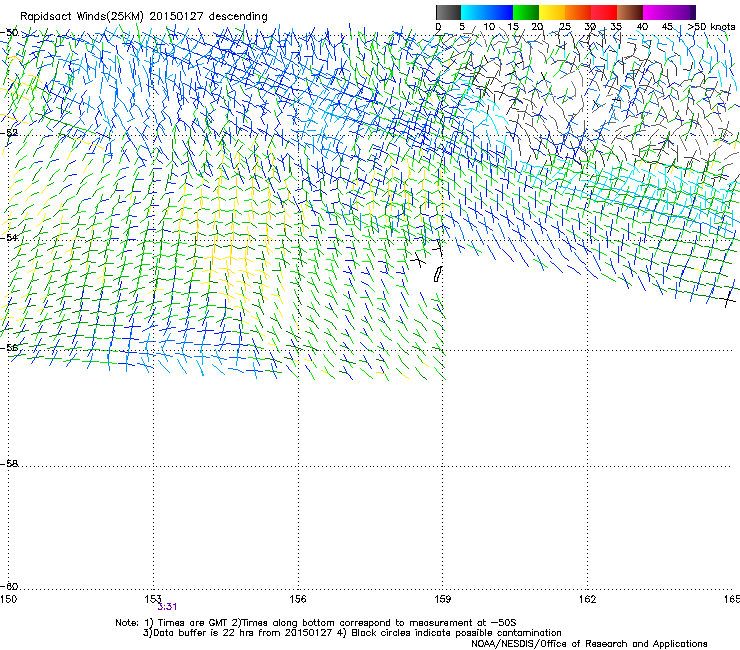Click latitude label -60 on left axis

(x=9, y=587)
